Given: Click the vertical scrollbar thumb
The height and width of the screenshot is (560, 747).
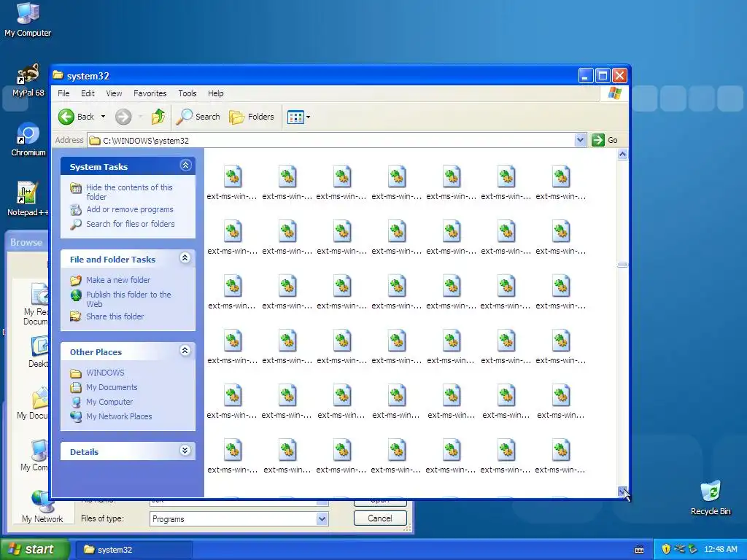Looking at the screenshot, I should [x=622, y=264].
